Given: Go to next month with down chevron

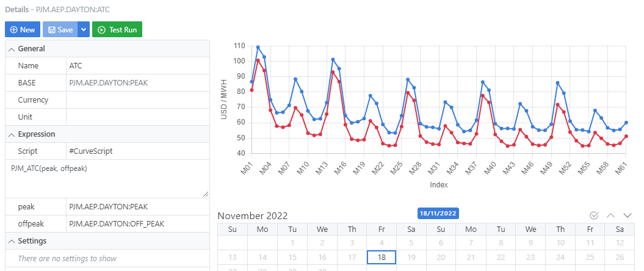Looking at the screenshot, I should pyautogui.click(x=627, y=215).
